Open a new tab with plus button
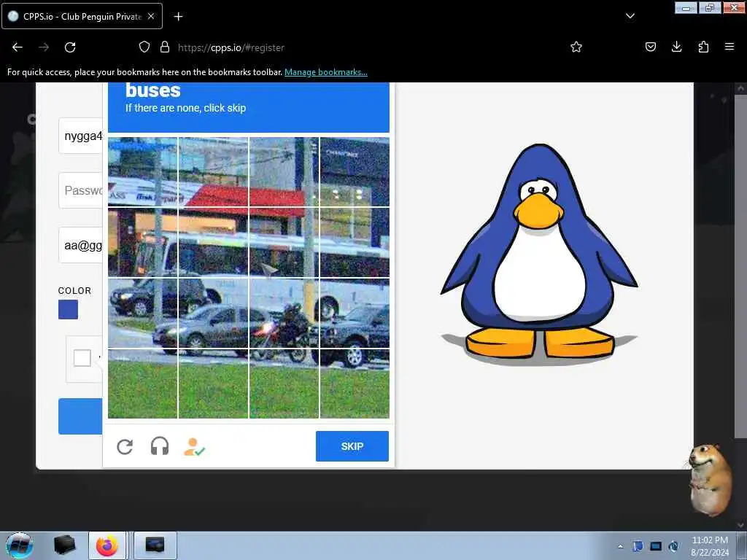 (x=178, y=17)
